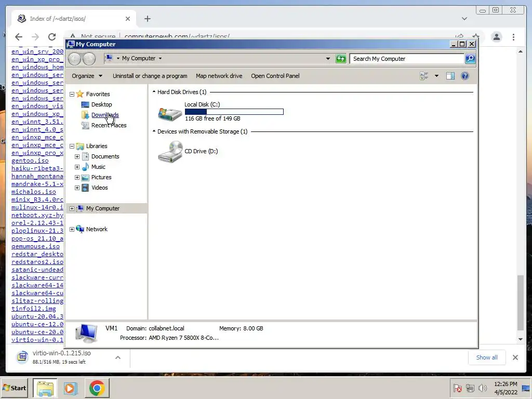Open Chrome profile avatar icon

tap(496, 37)
